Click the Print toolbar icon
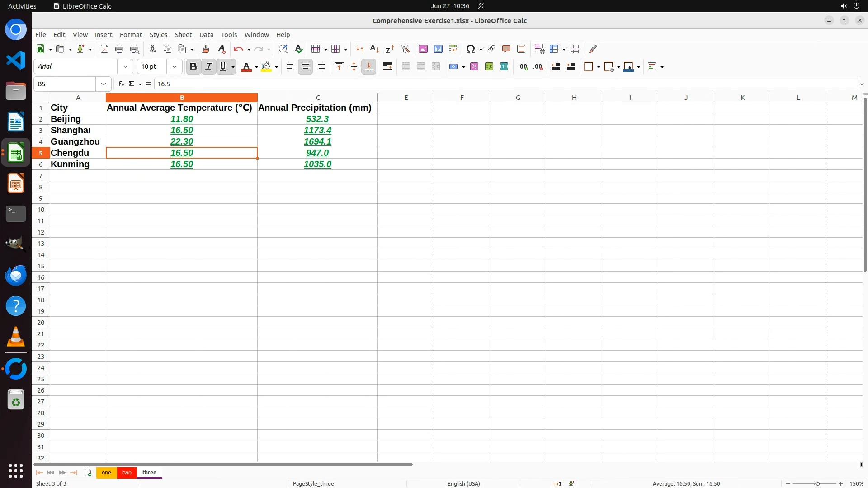This screenshot has height=488, width=868. pos(119,49)
